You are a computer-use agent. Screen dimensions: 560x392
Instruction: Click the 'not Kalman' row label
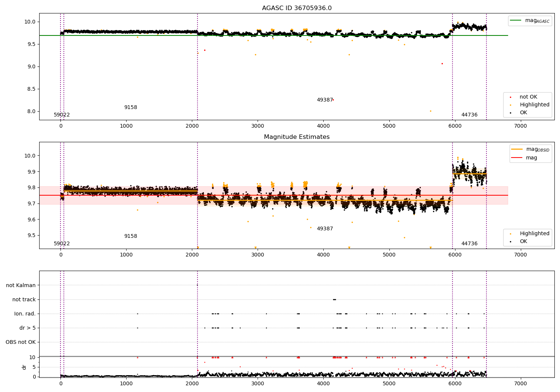(21, 286)
